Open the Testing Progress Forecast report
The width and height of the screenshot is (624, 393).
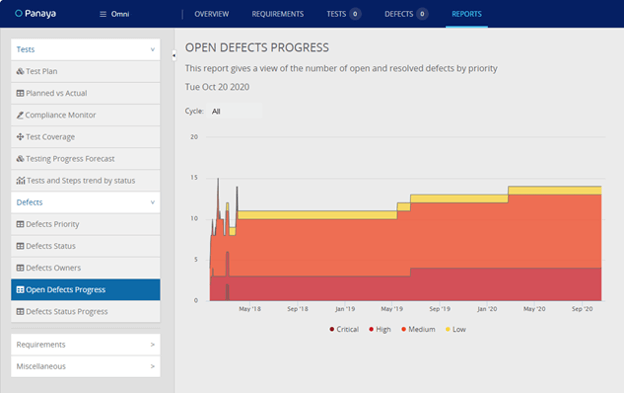tap(86, 159)
